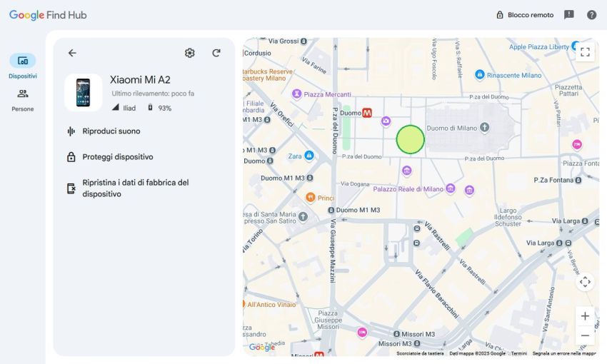The image size is (607, 364).
Task: Switch to the Persone tab
Action: pos(23,100)
